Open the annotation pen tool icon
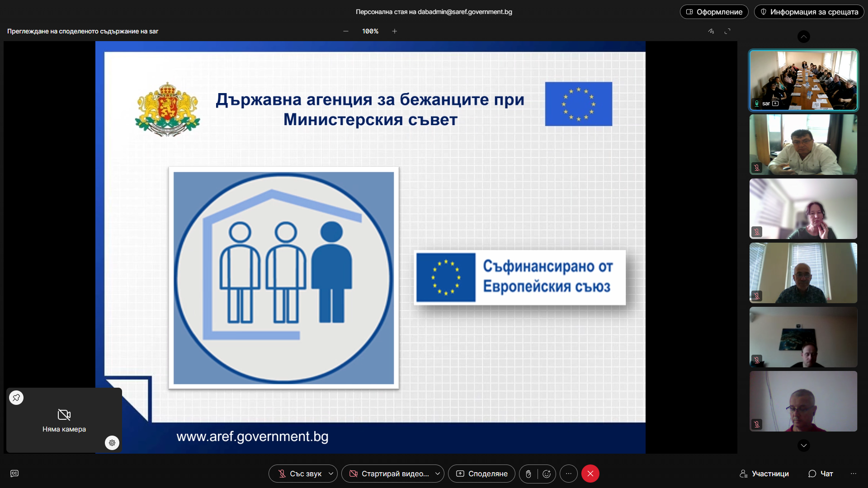Image resolution: width=868 pixels, height=488 pixels. [x=711, y=31]
